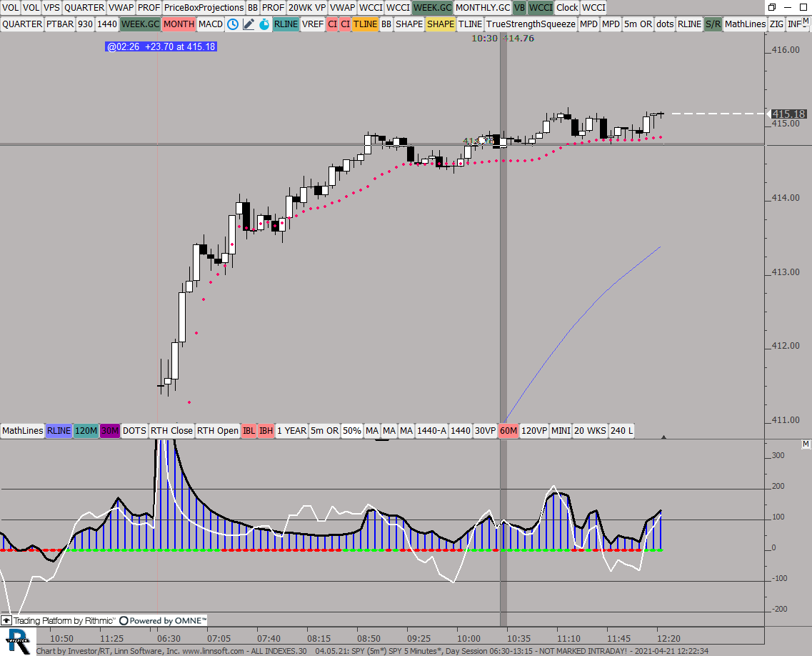812x656 pixels.
Task: Click the blue @02:26 +23.70 label
Action: tap(161, 46)
